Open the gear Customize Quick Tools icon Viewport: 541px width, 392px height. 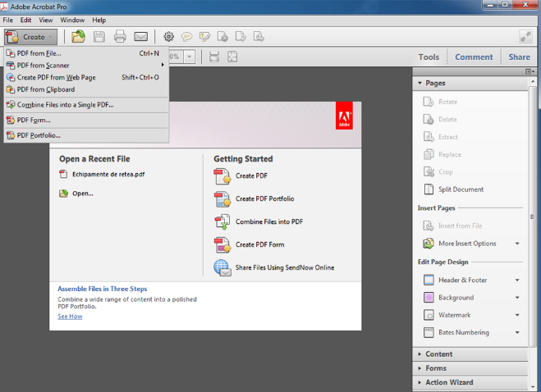(169, 36)
